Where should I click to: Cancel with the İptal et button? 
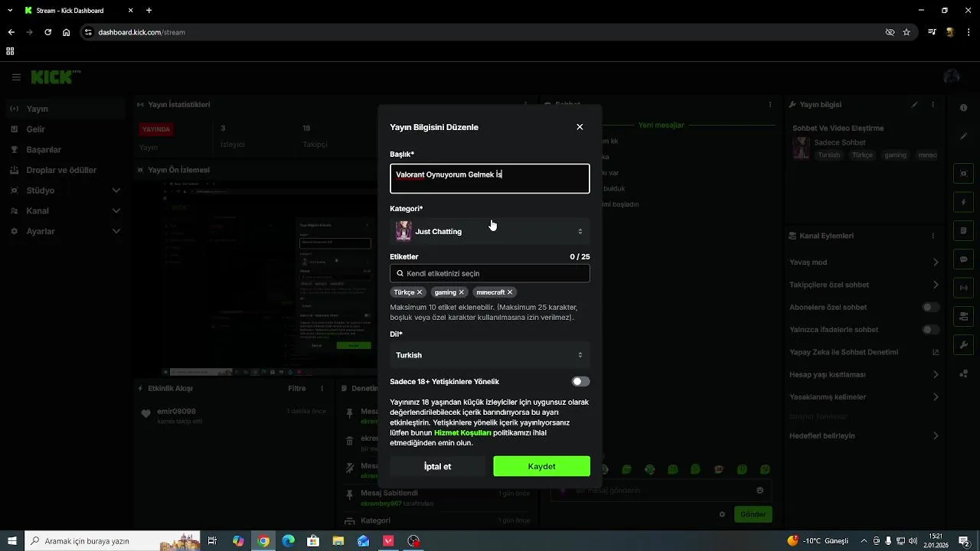coord(438,466)
